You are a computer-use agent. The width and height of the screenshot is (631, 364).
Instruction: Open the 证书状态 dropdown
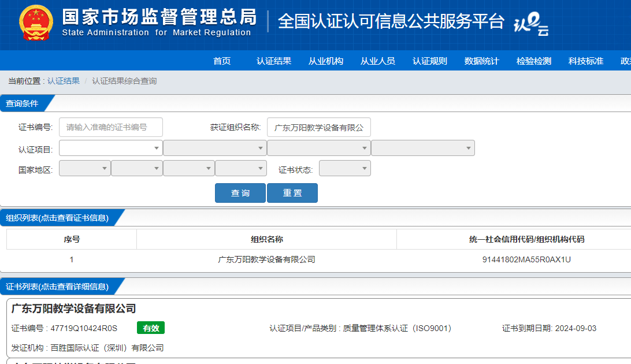[x=345, y=168]
